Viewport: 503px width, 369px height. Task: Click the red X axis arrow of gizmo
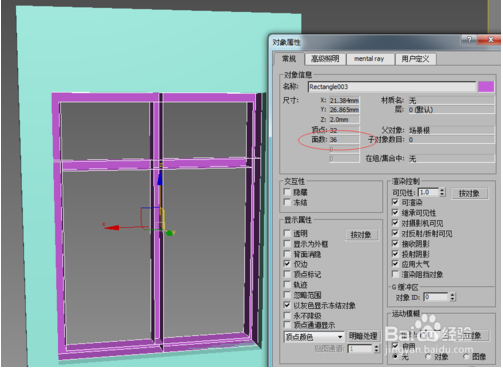(112, 228)
